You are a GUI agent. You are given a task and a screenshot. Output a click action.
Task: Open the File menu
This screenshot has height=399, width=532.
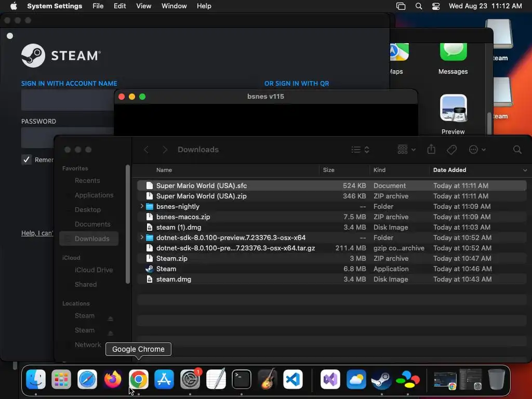click(98, 6)
